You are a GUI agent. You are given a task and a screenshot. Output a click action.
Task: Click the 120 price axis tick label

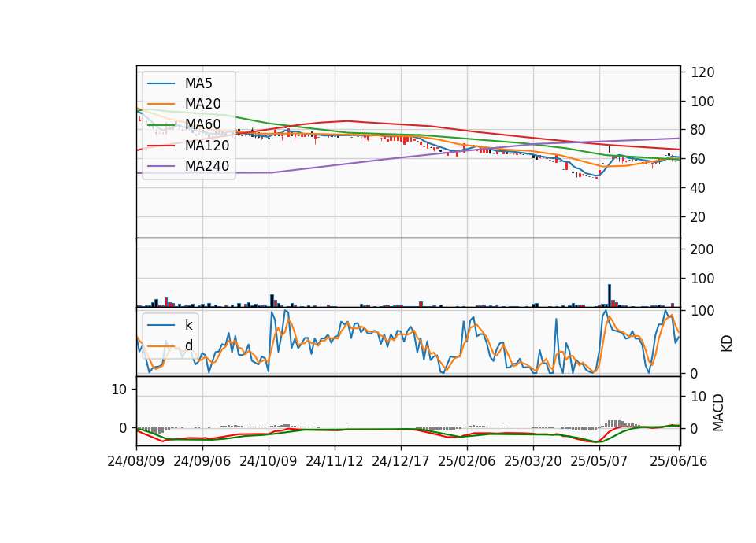[x=702, y=72]
